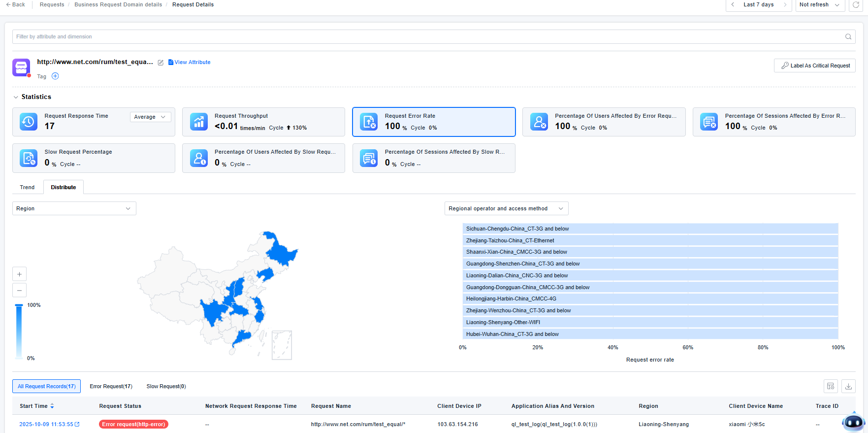The width and height of the screenshot is (868, 433).
Task: Show the Error Request(17) tab
Action: click(111, 386)
